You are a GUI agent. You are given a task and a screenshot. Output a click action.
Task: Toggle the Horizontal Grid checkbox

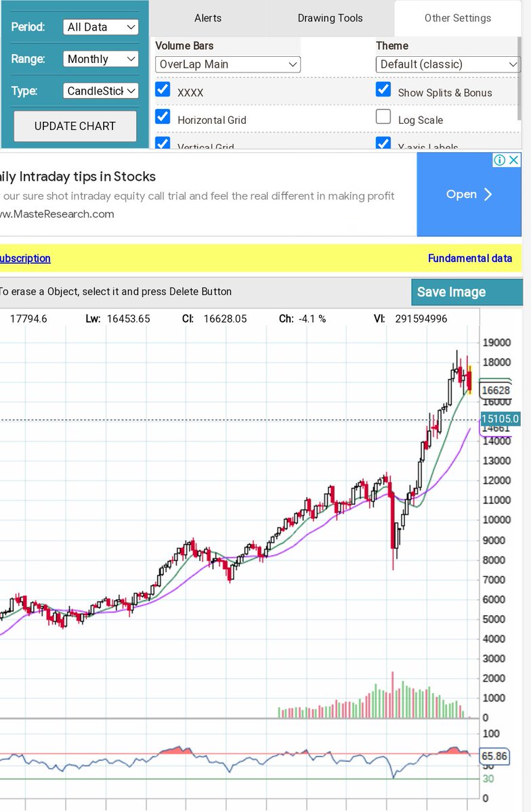coord(163,116)
